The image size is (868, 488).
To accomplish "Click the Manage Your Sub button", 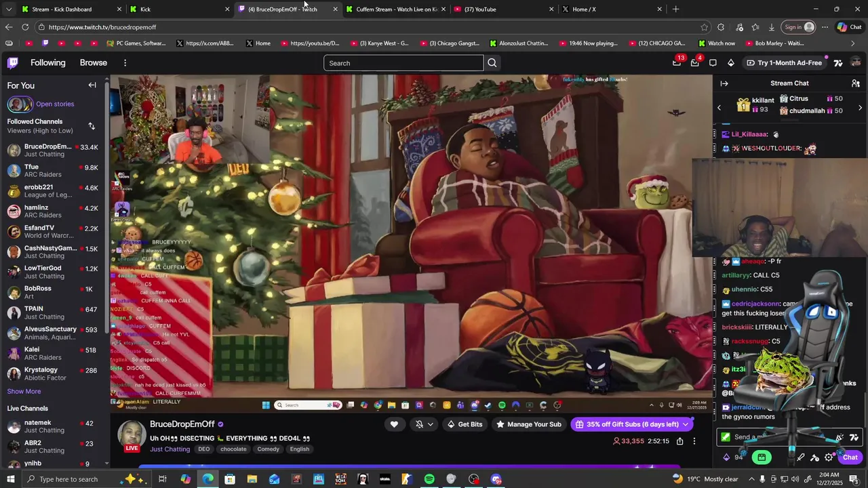I will click(529, 424).
